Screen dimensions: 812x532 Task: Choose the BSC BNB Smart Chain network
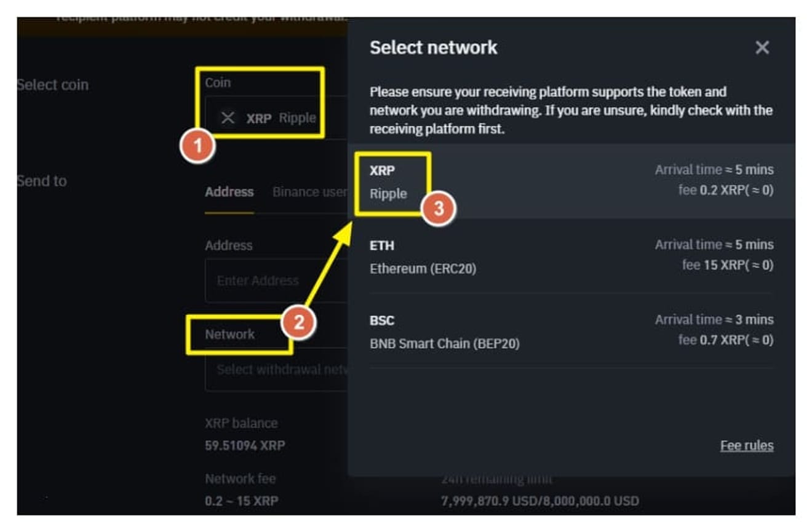[571, 331]
